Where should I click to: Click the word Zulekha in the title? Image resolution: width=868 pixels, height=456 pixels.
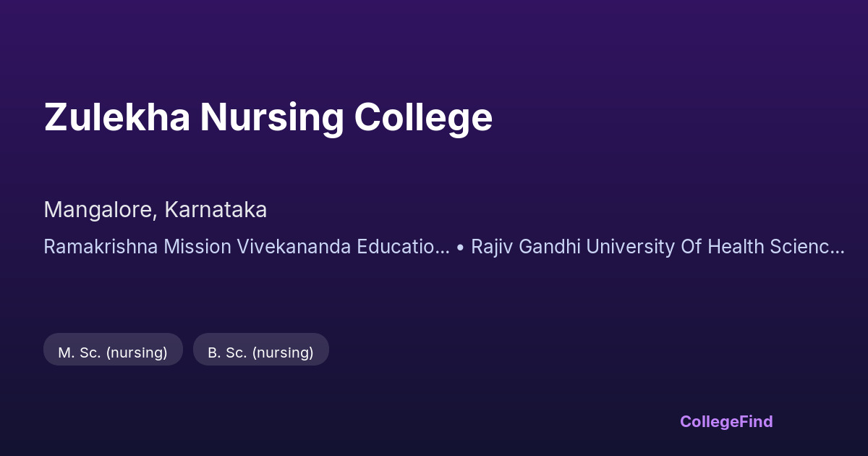[117, 117]
